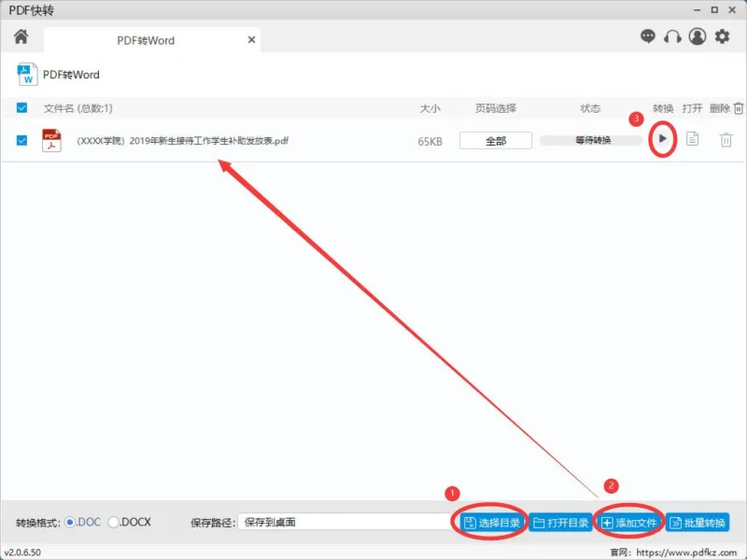This screenshot has height=560, width=747.
Task: Click the 保存路径 save path field
Action: point(345,522)
